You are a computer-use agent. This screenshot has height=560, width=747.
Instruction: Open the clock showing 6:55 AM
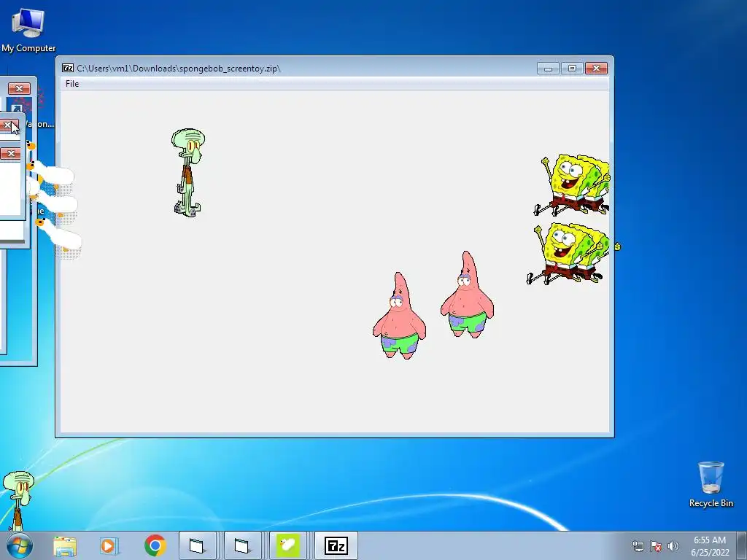click(710, 546)
